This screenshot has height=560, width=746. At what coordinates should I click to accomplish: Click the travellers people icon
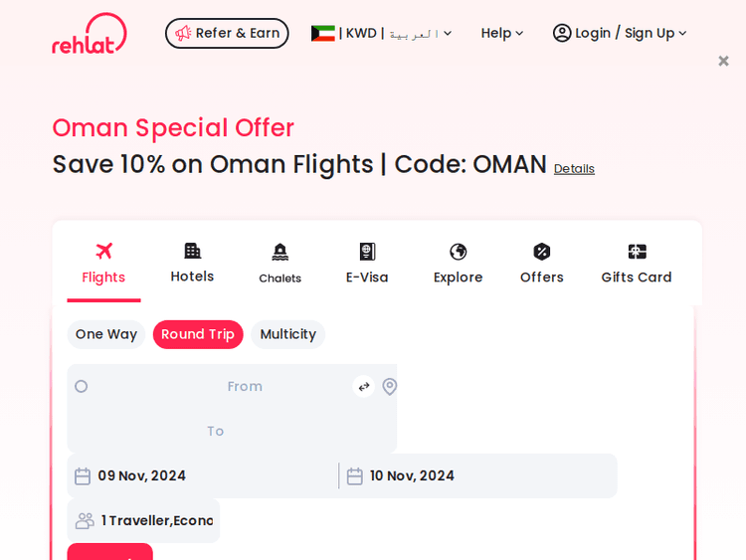[x=85, y=520]
